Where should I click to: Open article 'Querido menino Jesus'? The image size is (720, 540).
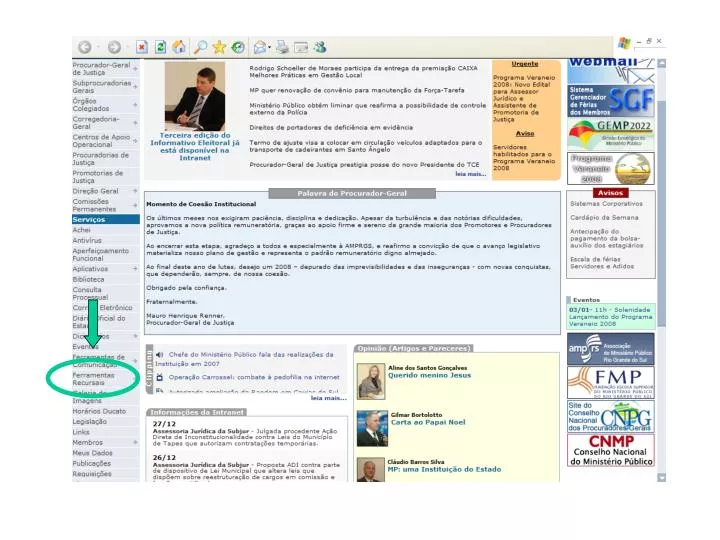[429, 375]
